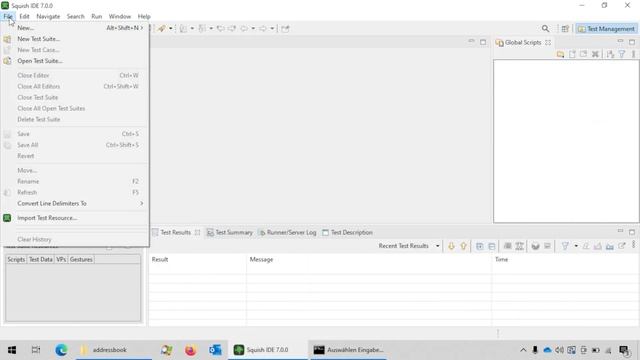Open forward navigation history dropdown

272,29
